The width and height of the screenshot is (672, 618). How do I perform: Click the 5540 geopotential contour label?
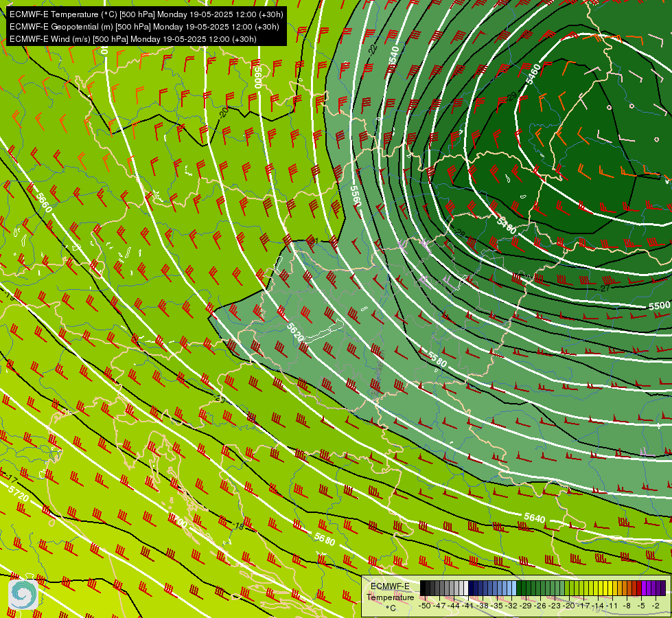click(394, 56)
